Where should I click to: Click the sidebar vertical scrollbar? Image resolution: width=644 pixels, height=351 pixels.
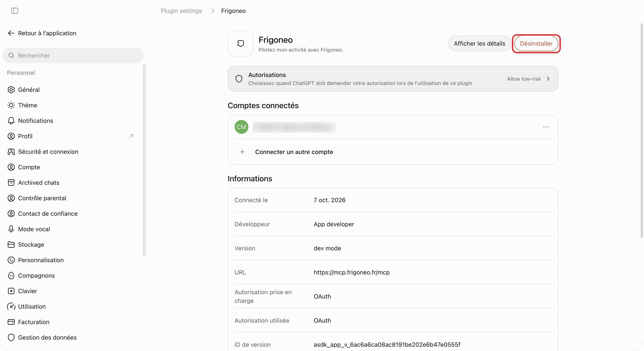click(x=144, y=160)
